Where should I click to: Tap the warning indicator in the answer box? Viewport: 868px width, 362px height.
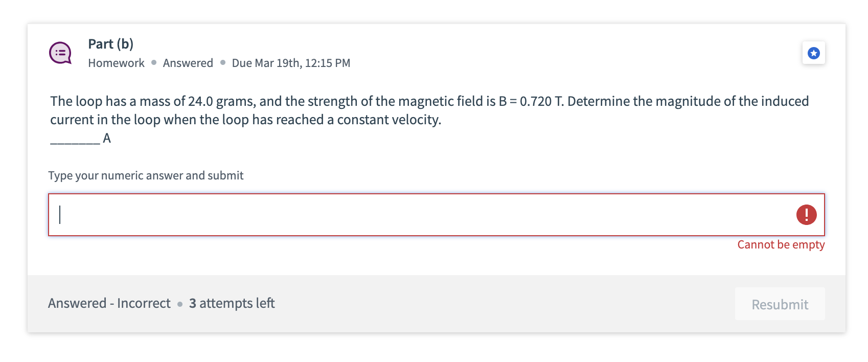tap(806, 215)
